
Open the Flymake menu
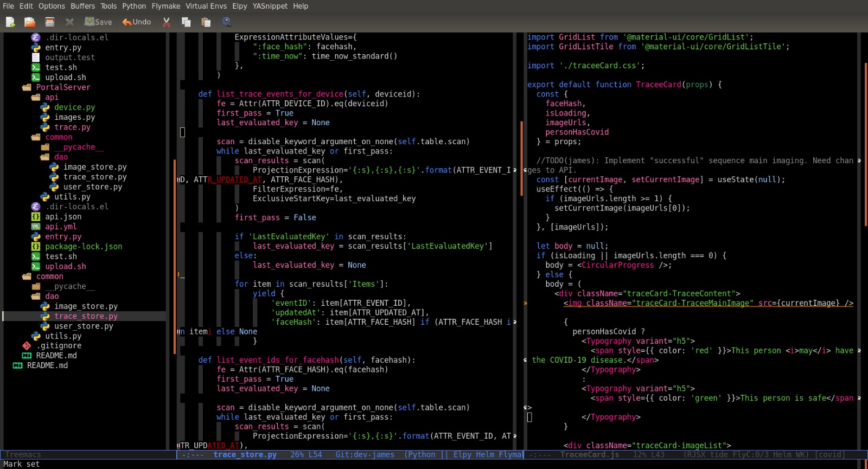165,6
